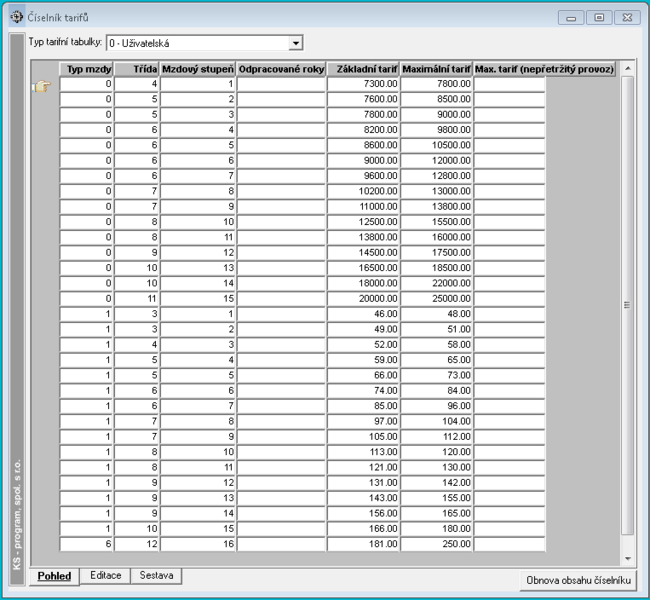Screen dimensions: 650x600
Task: Select the Pohled tab
Action: tap(54, 576)
